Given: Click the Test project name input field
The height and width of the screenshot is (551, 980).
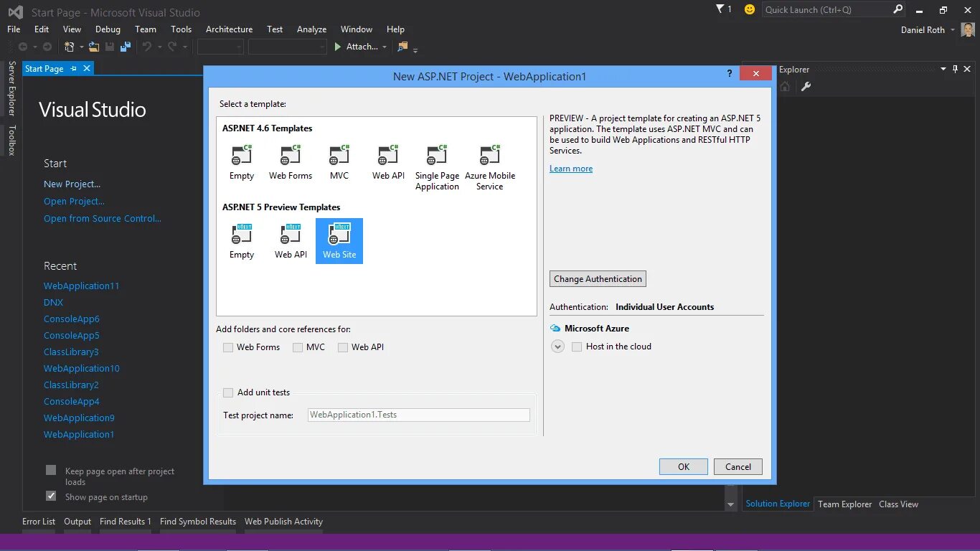Looking at the screenshot, I should [x=419, y=415].
